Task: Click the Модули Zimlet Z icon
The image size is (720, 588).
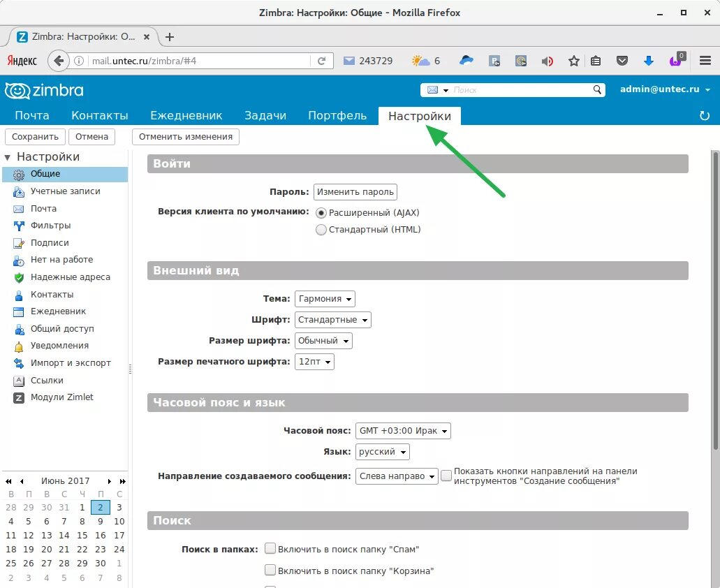Action: [18, 398]
